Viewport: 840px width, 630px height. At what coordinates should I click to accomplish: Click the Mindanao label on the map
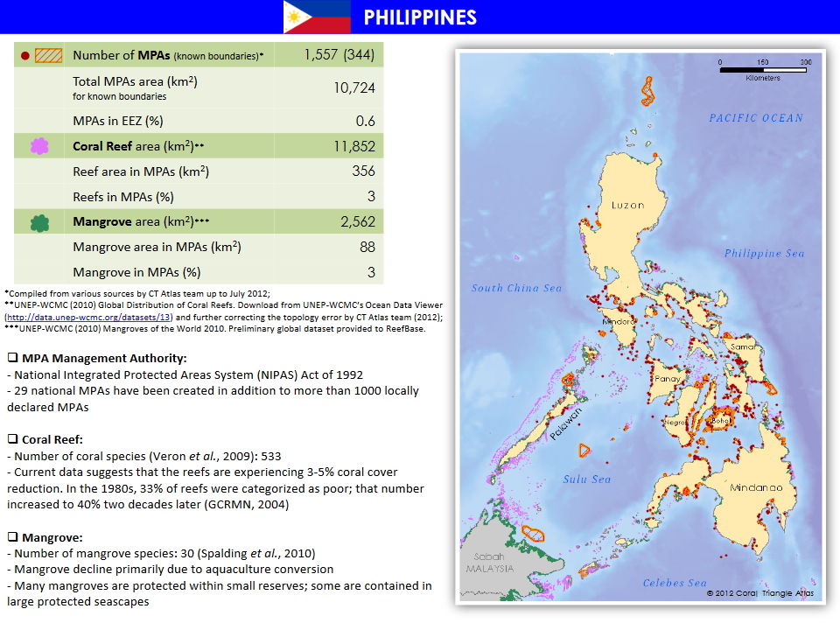[x=757, y=487]
